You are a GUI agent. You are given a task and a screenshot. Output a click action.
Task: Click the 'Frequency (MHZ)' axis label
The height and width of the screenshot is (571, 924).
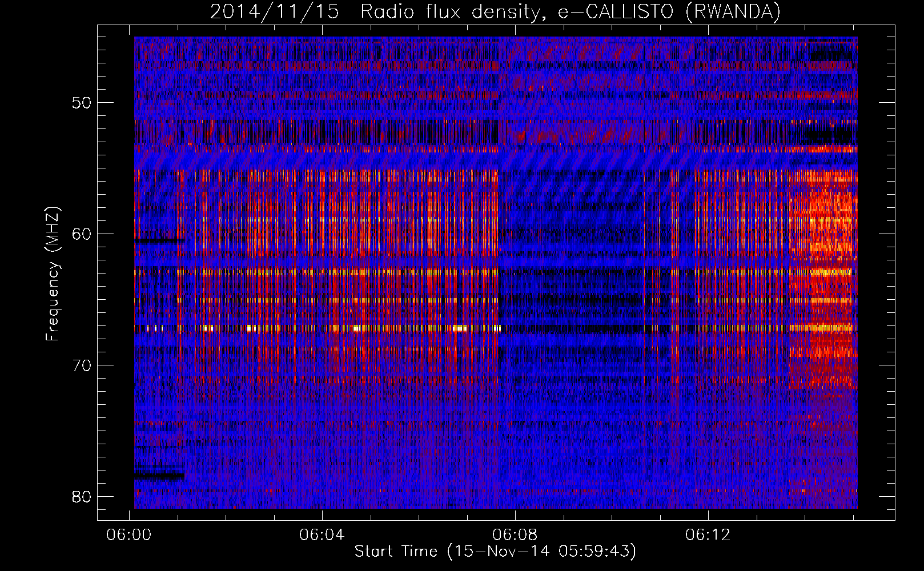(52, 274)
